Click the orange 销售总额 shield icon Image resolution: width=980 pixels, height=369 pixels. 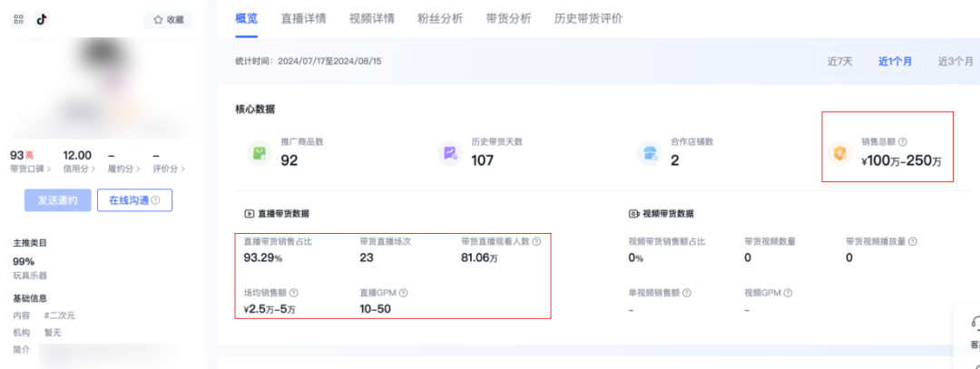point(840,152)
